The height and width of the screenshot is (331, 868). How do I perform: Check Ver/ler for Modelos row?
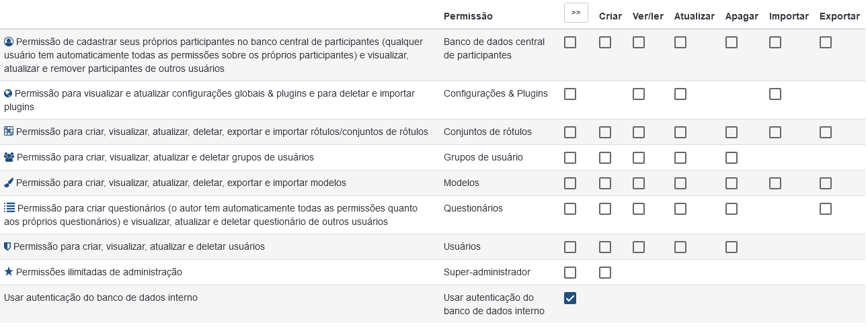coord(639,183)
